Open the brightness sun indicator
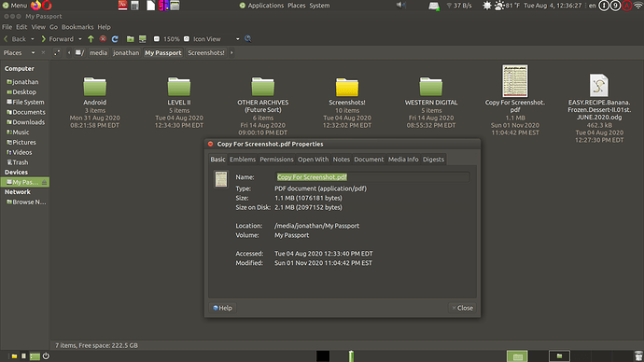 point(486,6)
